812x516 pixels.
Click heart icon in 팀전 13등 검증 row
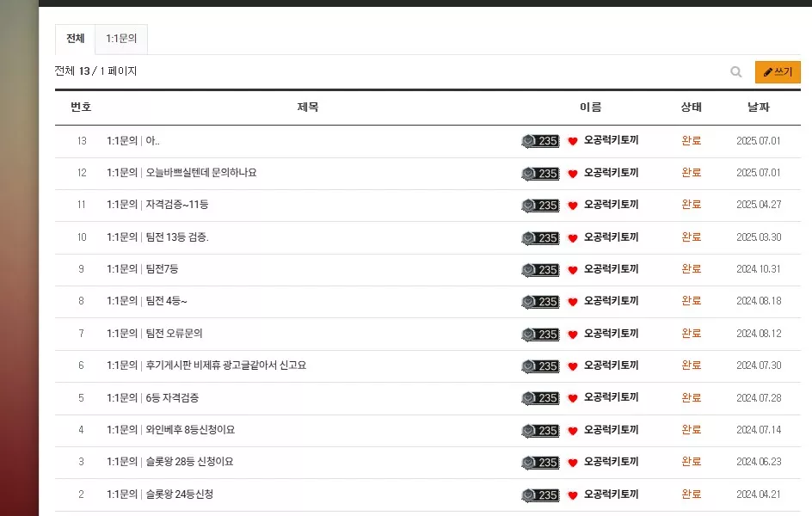572,238
